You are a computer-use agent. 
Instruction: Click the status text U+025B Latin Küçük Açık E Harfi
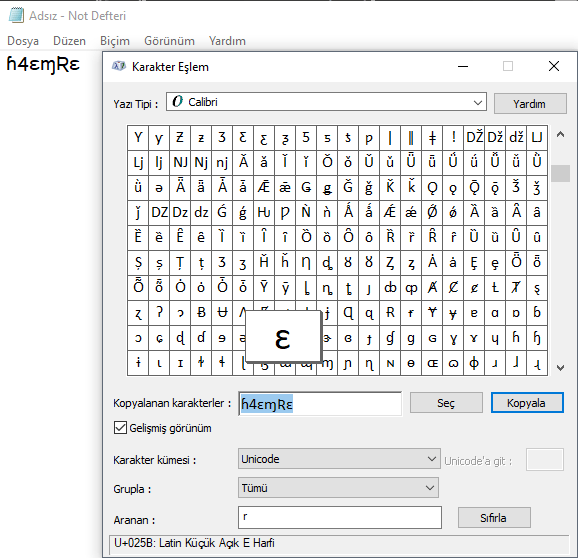[194, 543]
